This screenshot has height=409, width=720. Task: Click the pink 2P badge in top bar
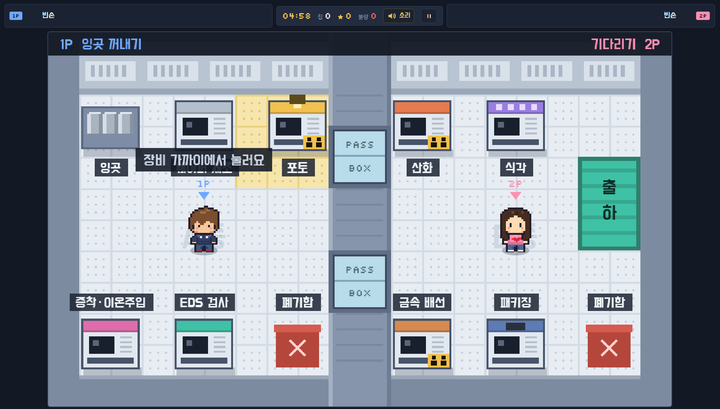[703, 16]
